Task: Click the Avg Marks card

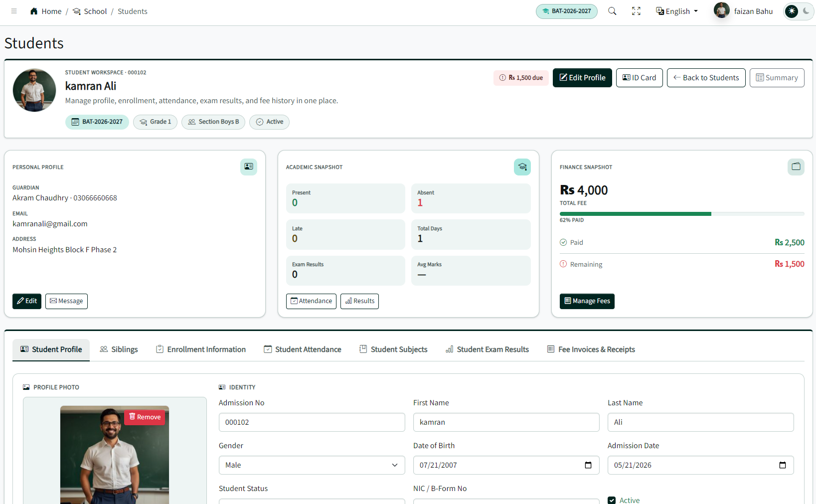Action: point(471,271)
